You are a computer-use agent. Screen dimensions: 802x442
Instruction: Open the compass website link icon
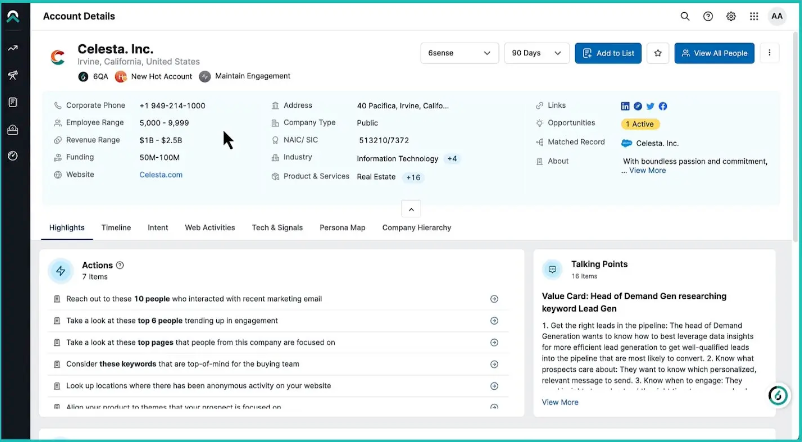point(638,106)
